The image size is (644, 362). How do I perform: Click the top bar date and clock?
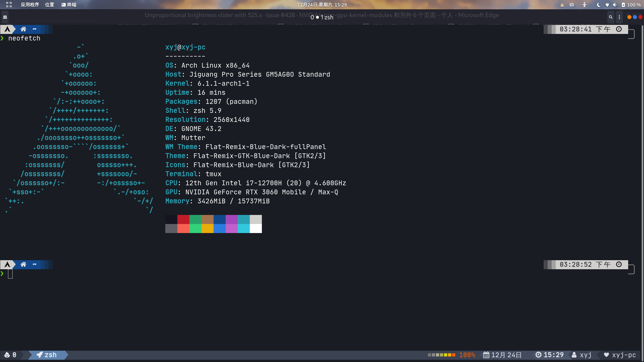pyautogui.click(x=322, y=5)
